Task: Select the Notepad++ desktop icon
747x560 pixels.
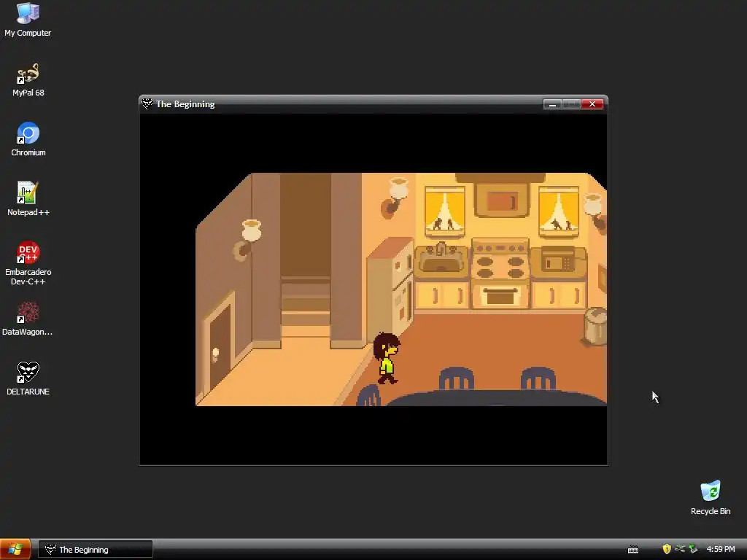Action: point(28,199)
